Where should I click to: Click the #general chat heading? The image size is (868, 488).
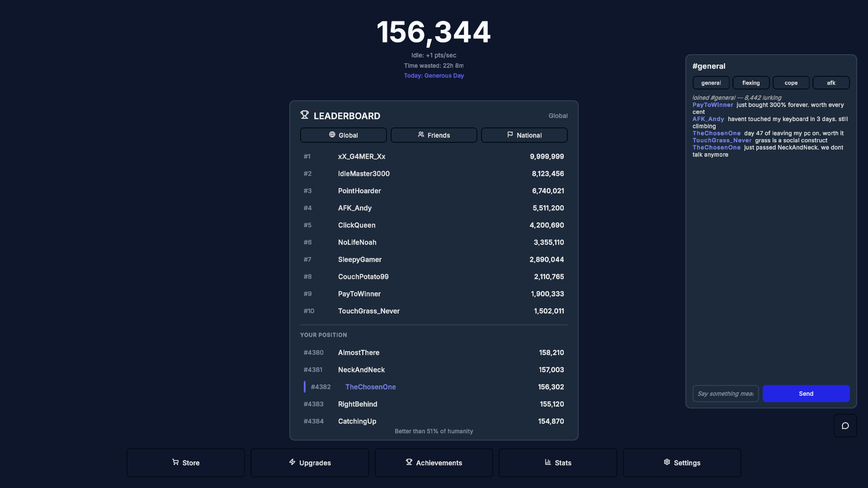coord(709,66)
